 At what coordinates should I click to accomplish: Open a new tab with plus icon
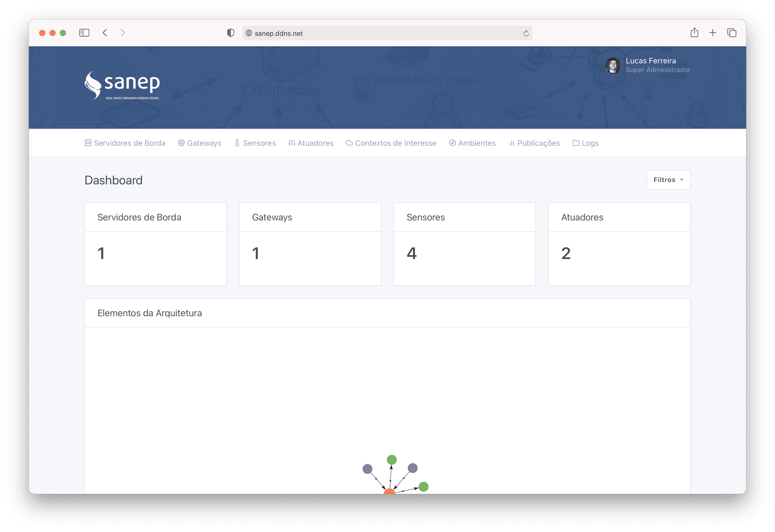(x=713, y=33)
